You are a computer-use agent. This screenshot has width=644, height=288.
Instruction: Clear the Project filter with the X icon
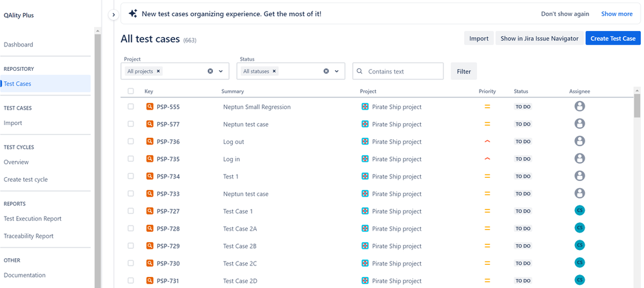[x=210, y=72]
